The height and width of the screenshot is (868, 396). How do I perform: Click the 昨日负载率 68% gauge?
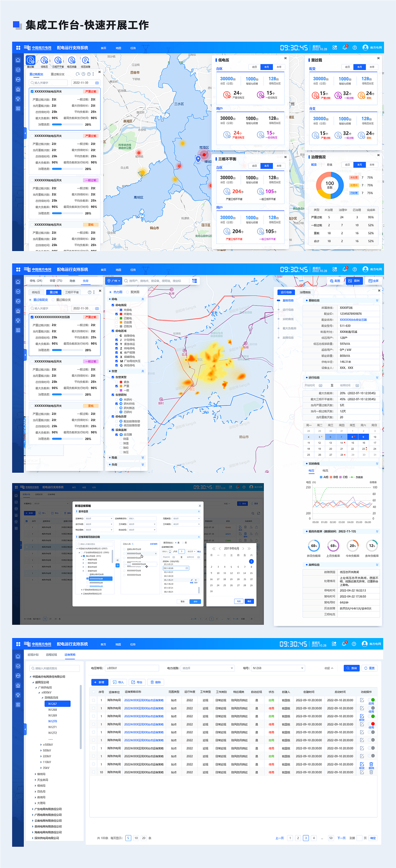coord(314,546)
